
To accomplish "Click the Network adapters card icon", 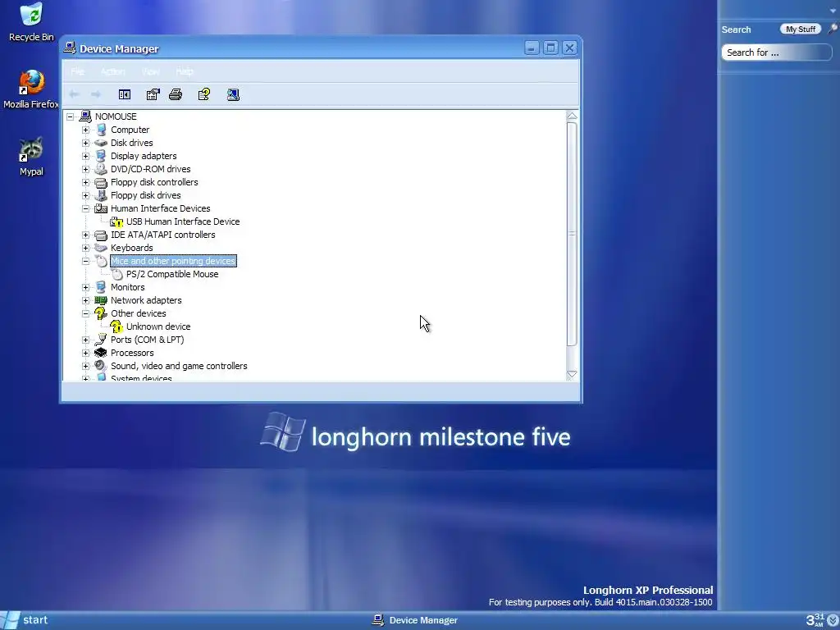I will click(101, 300).
